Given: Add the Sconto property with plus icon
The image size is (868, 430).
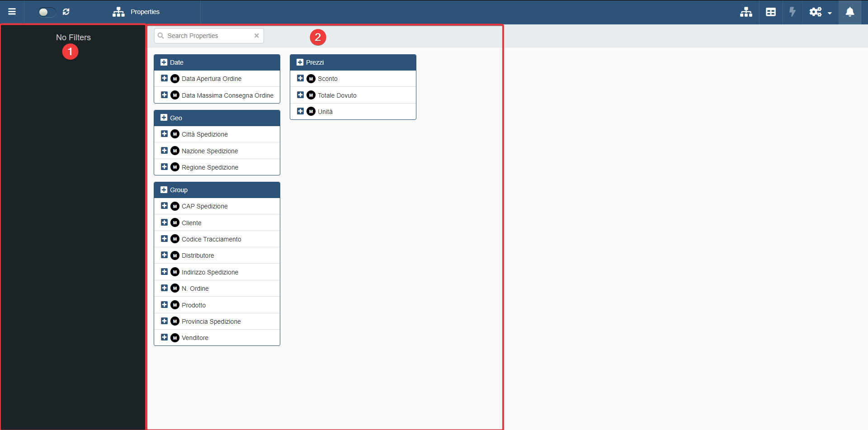Looking at the screenshot, I should 300,79.
